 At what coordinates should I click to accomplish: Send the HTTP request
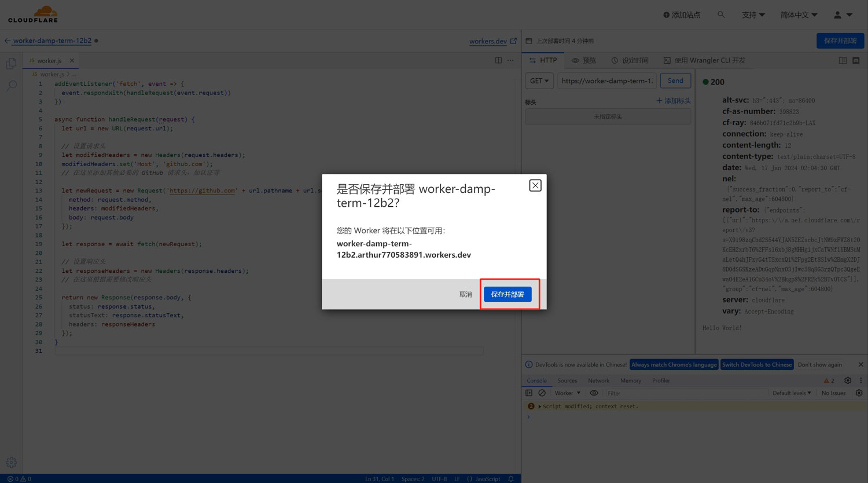[x=675, y=80]
